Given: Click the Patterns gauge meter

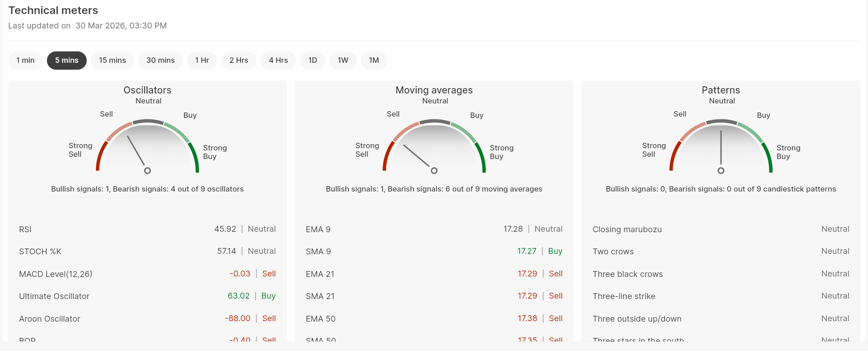Looking at the screenshot, I should click(x=721, y=147).
